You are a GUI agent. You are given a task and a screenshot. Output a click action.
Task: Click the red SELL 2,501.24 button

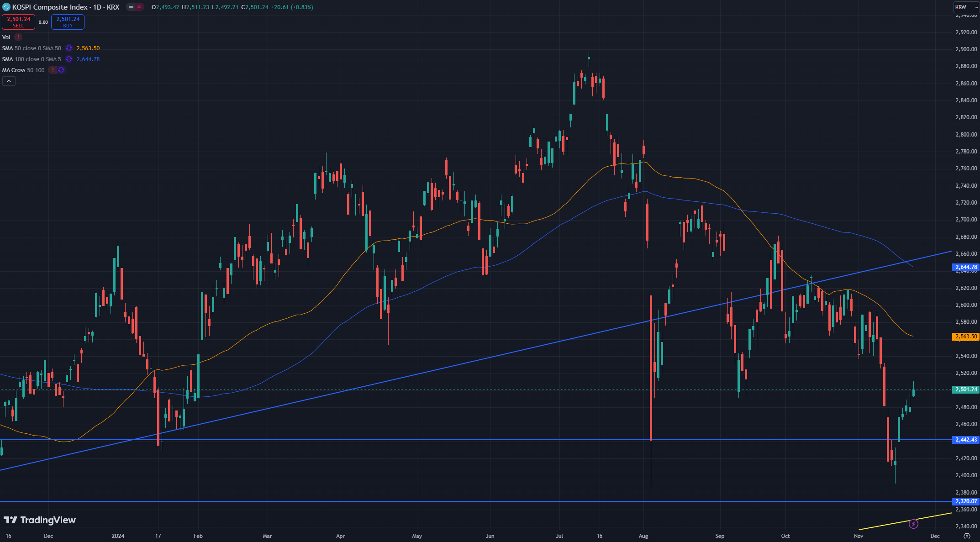pos(18,22)
